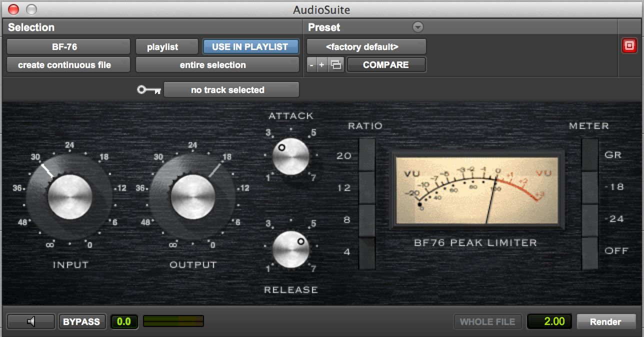
Task: Click the minus previous preset button
Action: [311, 65]
